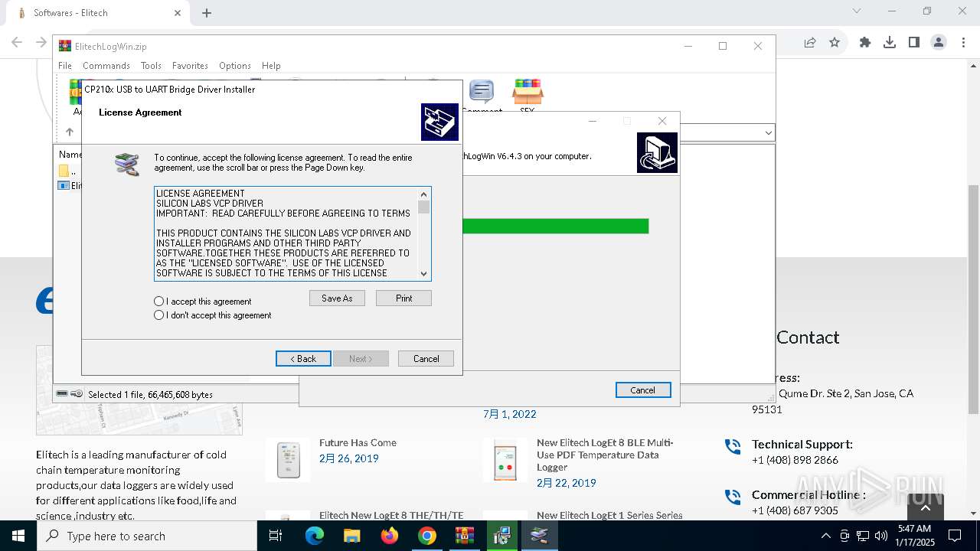Open Firefox from taskbar

click(x=390, y=536)
